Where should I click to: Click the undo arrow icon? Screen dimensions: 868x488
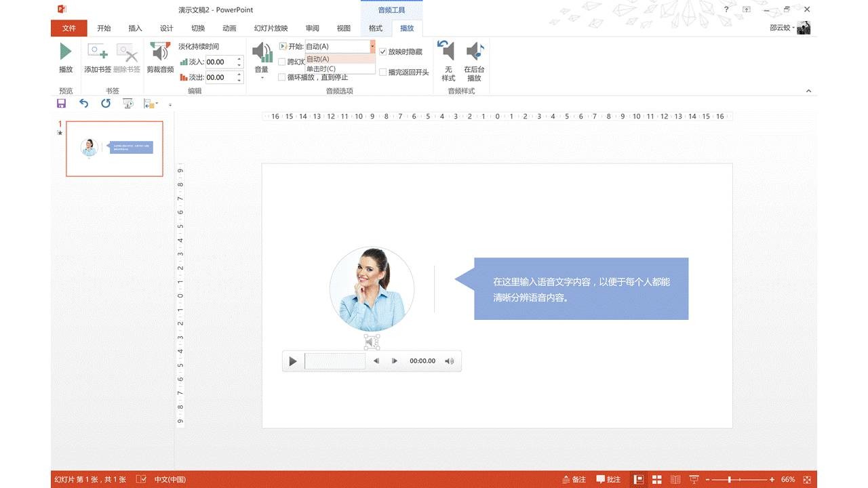[x=83, y=104]
